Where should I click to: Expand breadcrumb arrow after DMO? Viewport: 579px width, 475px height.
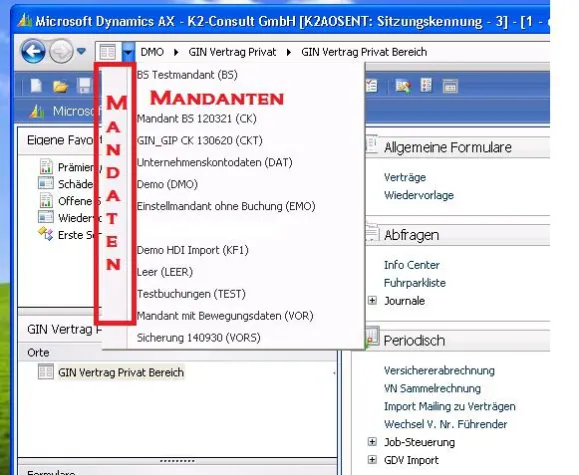tap(176, 52)
